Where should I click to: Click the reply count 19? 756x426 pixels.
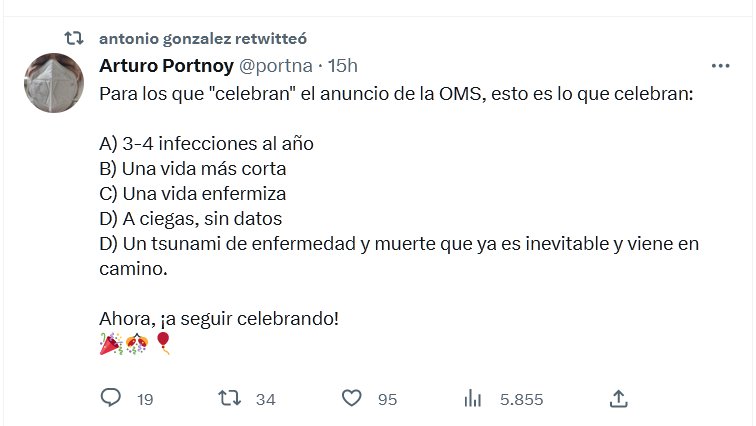pyautogui.click(x=145, y=399)
